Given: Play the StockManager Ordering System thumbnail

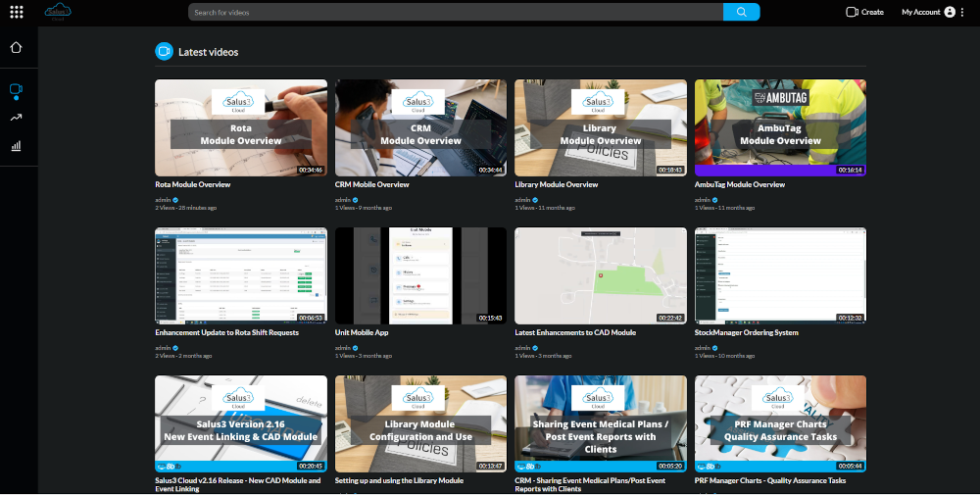Looking at the screenshot, I should click(x=781, y=275).
